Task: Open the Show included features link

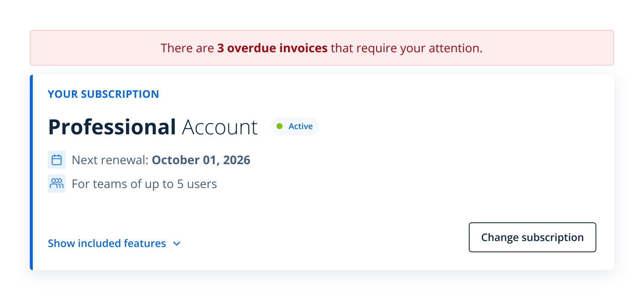Action: (x=107, y=243)
